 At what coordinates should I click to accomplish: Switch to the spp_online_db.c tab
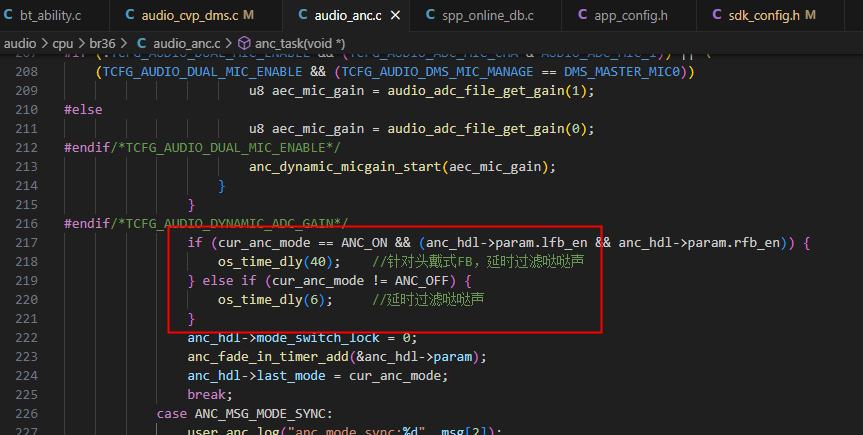[x=487, y=15]
